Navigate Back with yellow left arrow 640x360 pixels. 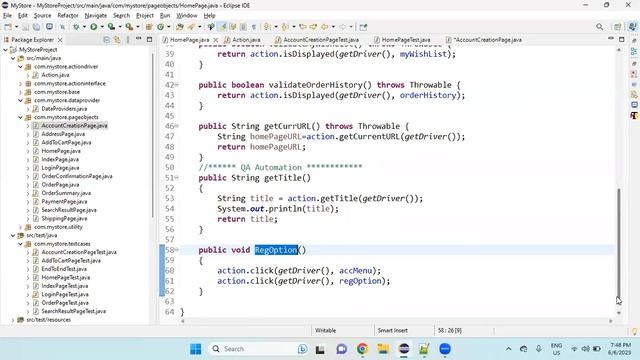(x=324, y=27)
